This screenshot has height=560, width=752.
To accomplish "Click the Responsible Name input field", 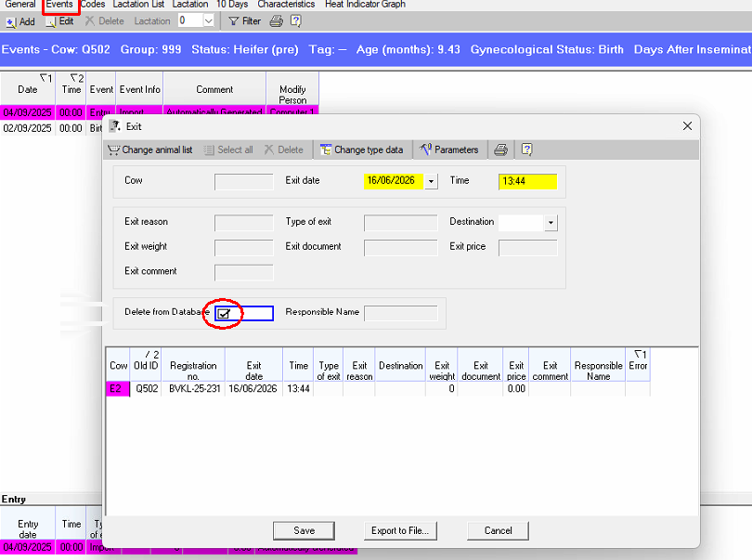I will coord(400,313).
